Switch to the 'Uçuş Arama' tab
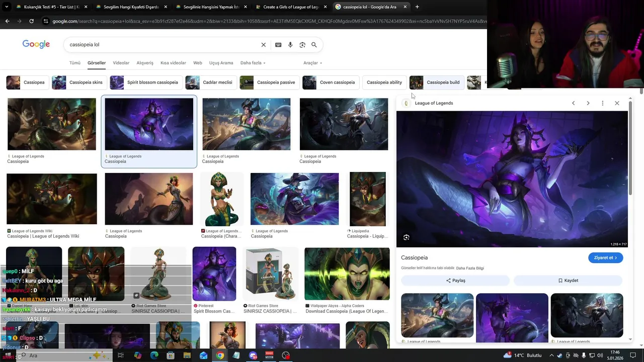The width and height of the screenshot is (644, 362). point(221,63)
